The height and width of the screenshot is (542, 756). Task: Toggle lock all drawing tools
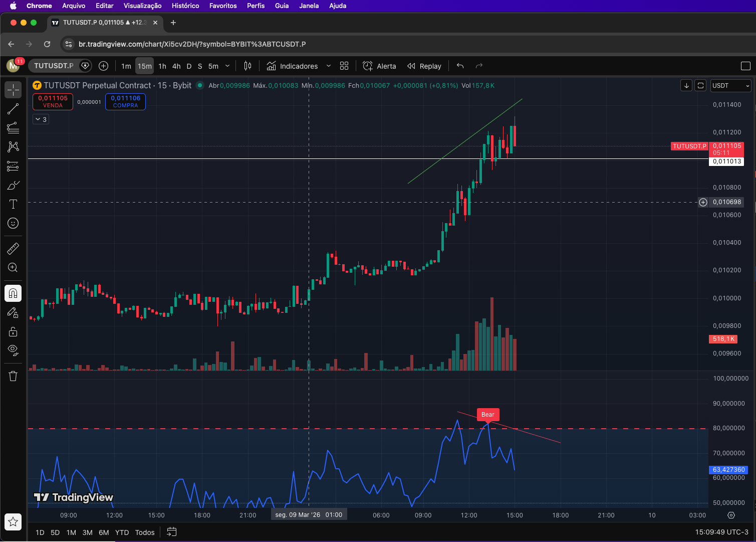(13, 331)
